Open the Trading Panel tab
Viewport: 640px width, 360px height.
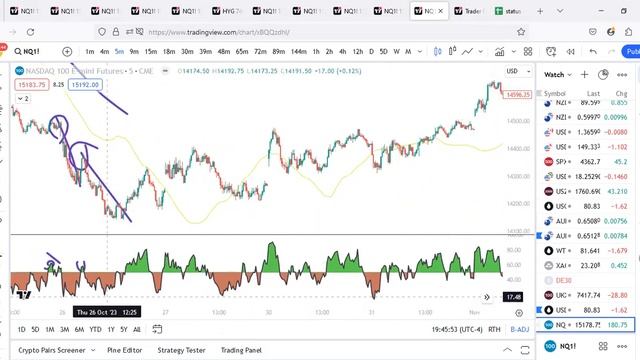point(241,350)
